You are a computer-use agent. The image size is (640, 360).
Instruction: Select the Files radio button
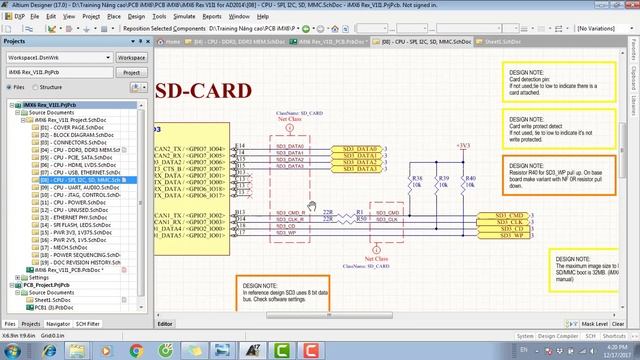pos(9,87)
